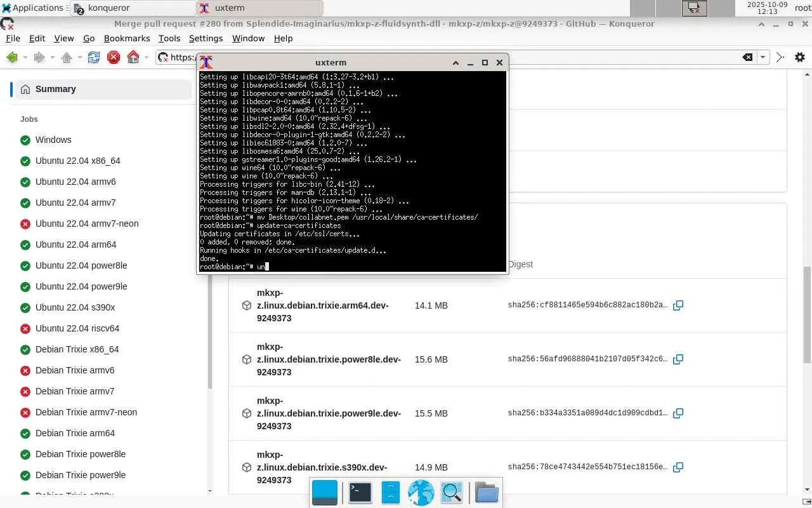Expand the location bar history dropdown
The height and width of the screenshot is (508, 812).
pyautogui.click(x=763, y=57)
